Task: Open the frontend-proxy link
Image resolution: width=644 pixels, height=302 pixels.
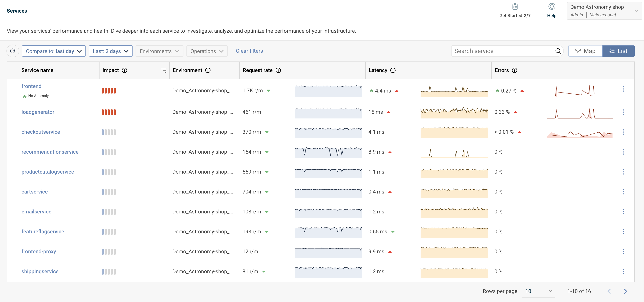Action: 39,251
